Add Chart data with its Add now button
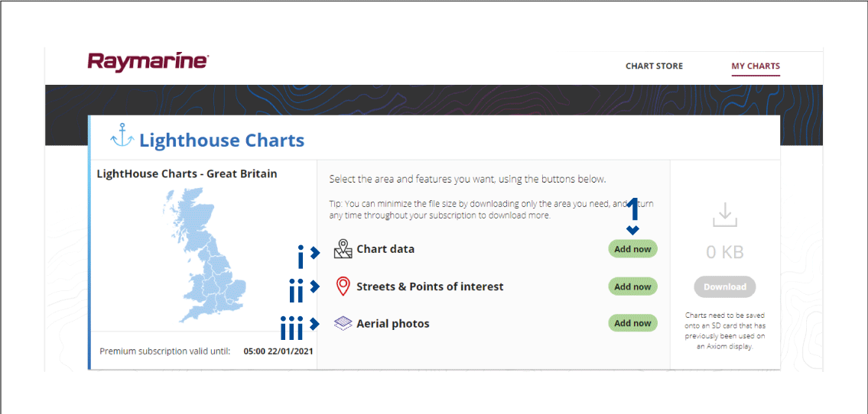 coord(632,249)
